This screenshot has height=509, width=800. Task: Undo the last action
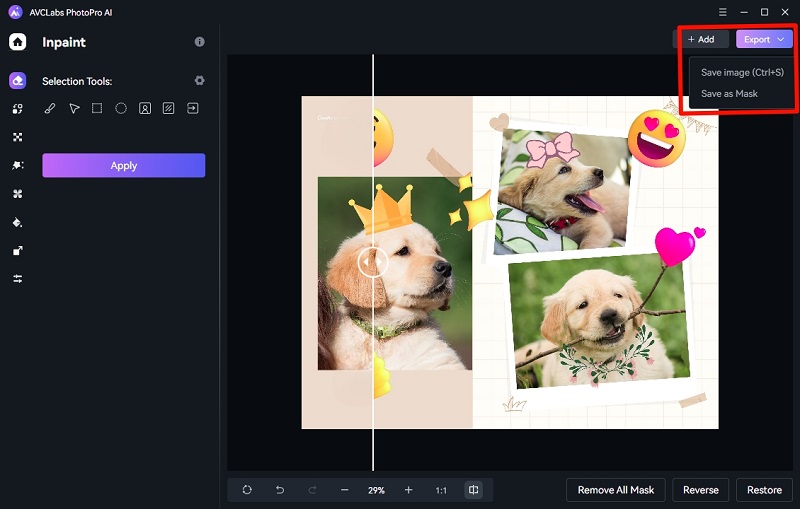point(280,490)
